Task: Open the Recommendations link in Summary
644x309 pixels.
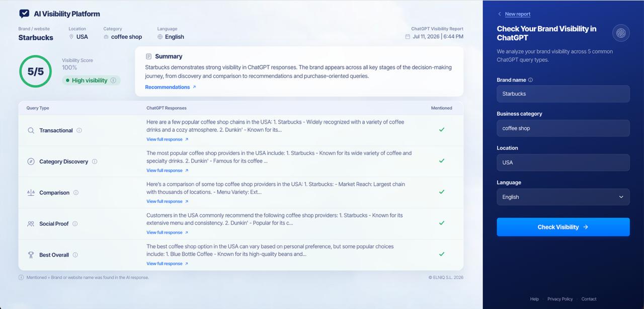Action: point(171,87)
